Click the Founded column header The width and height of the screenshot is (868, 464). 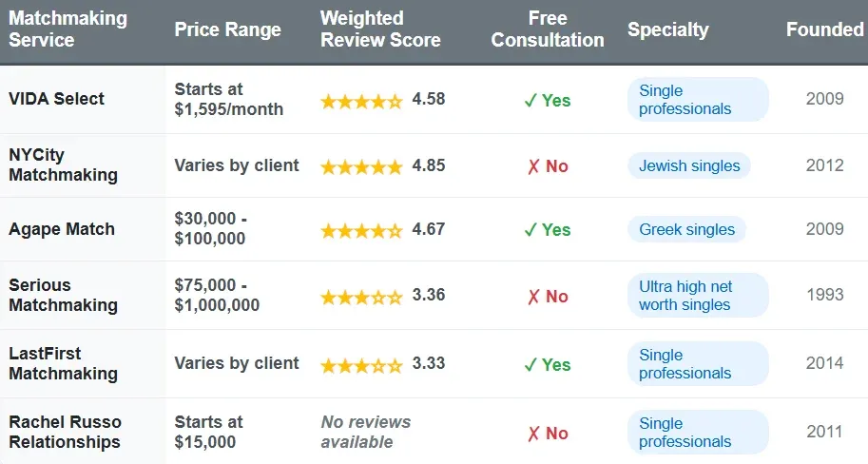pos(824,29)
